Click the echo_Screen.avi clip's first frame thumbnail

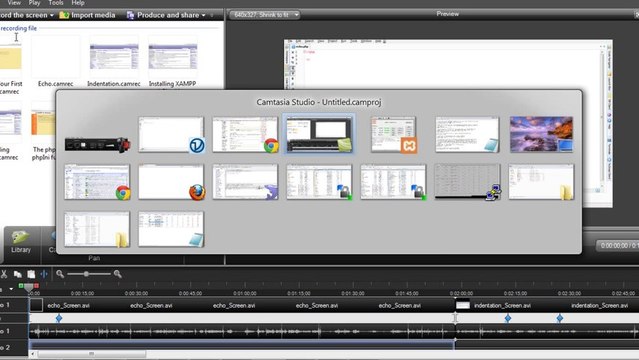pos(36,305)
